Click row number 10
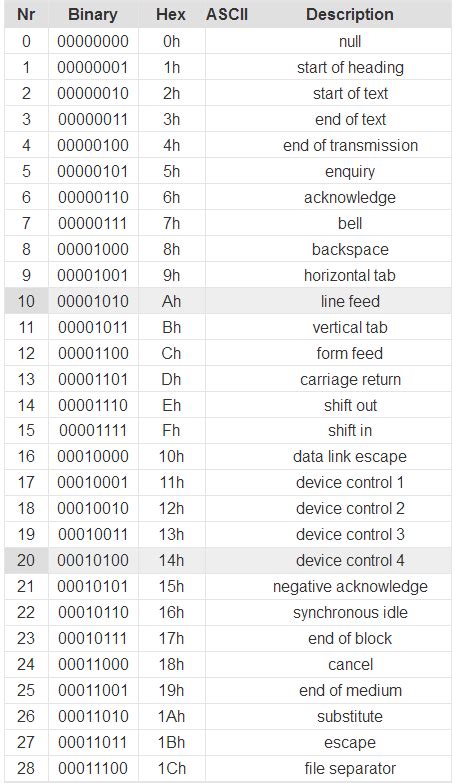Screen dimensions: 455x783 26,301
